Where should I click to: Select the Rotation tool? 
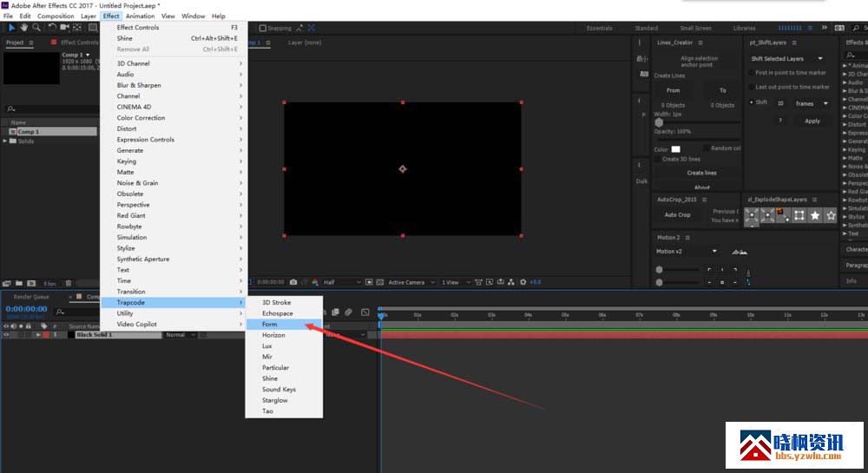point(51,27)
